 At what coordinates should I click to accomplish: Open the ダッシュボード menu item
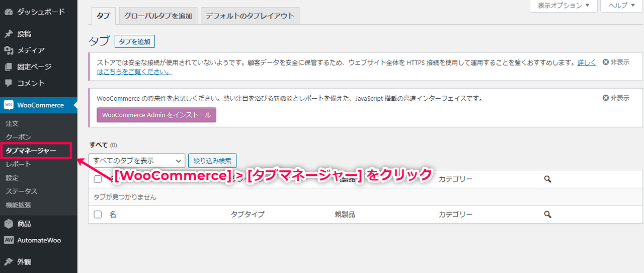point(39,11)
